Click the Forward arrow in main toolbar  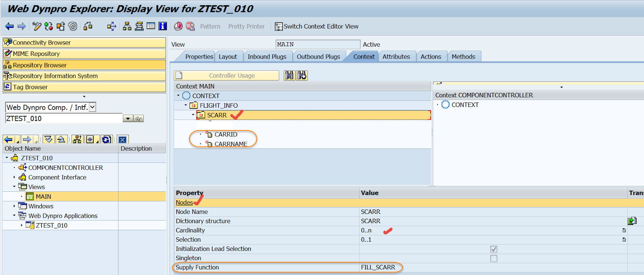tap(22, 27)
